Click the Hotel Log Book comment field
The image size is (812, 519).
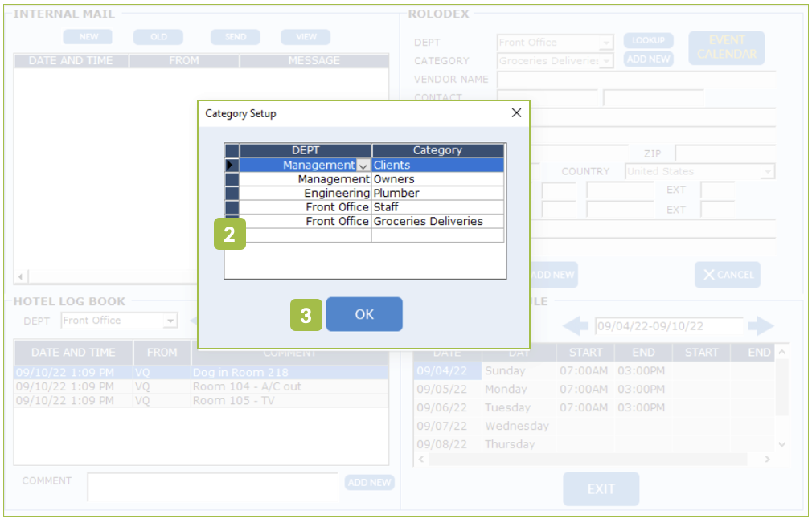(x=213, y=485)
